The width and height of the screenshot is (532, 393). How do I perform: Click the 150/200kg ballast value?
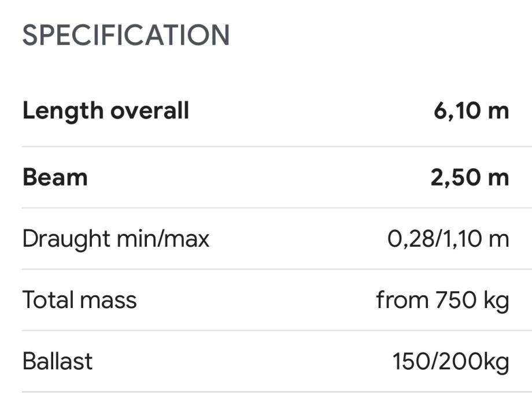(x=450, y=361)
